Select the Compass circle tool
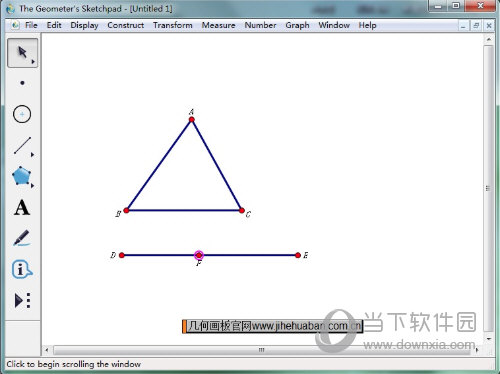Viewport: 500px width, 374px height. point(22,114)
